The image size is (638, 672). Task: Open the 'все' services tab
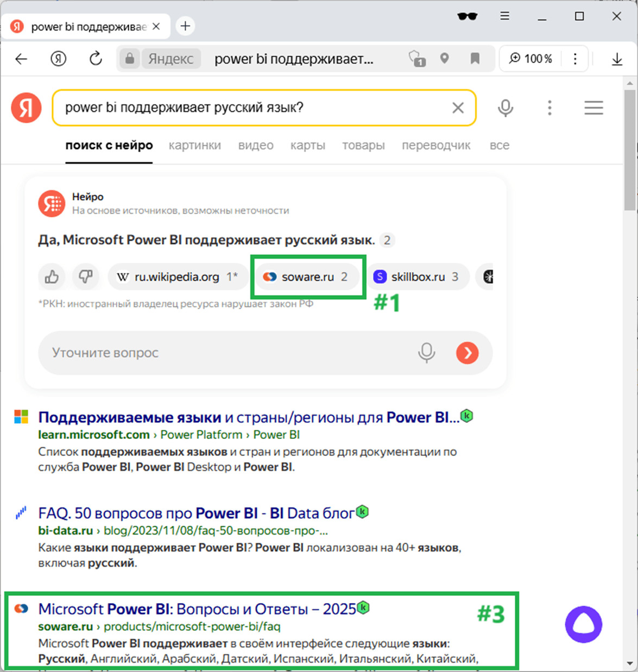pyautogui.click(x=500, y=146)
